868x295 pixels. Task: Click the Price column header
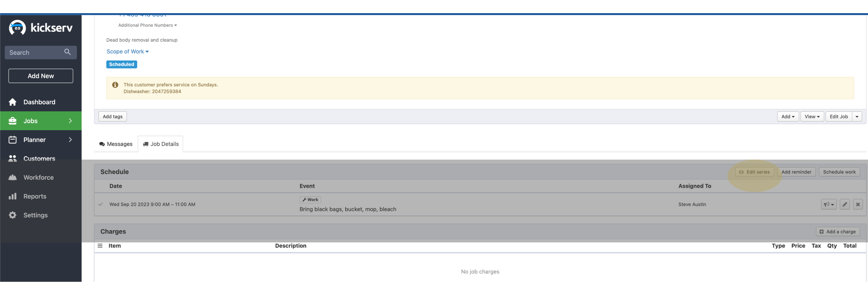[798, 246]
